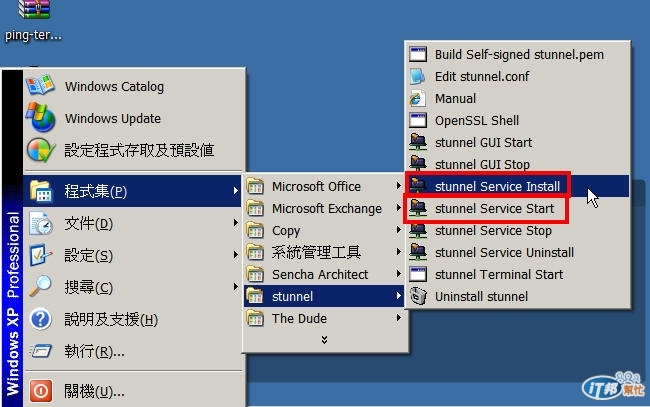Click the stunnel Service Start icon
650x407 pixels.
pyautogui.click(x=418, y=208)
